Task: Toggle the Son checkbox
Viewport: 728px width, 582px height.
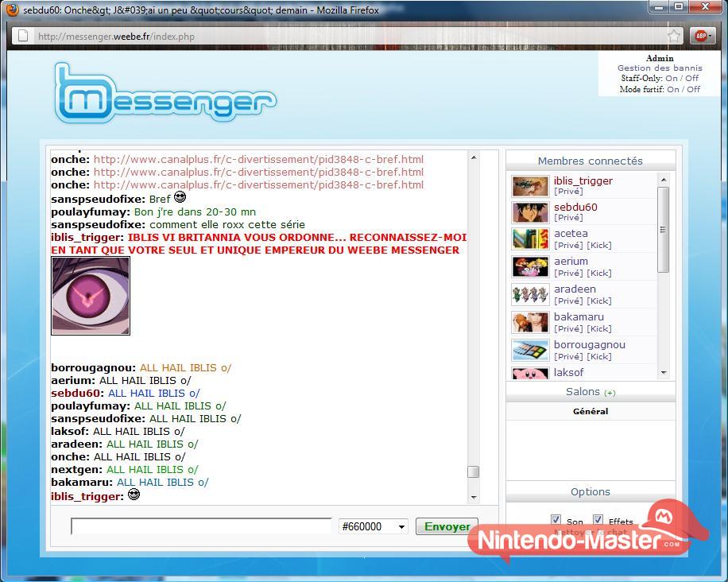Action: pos(556,520)
